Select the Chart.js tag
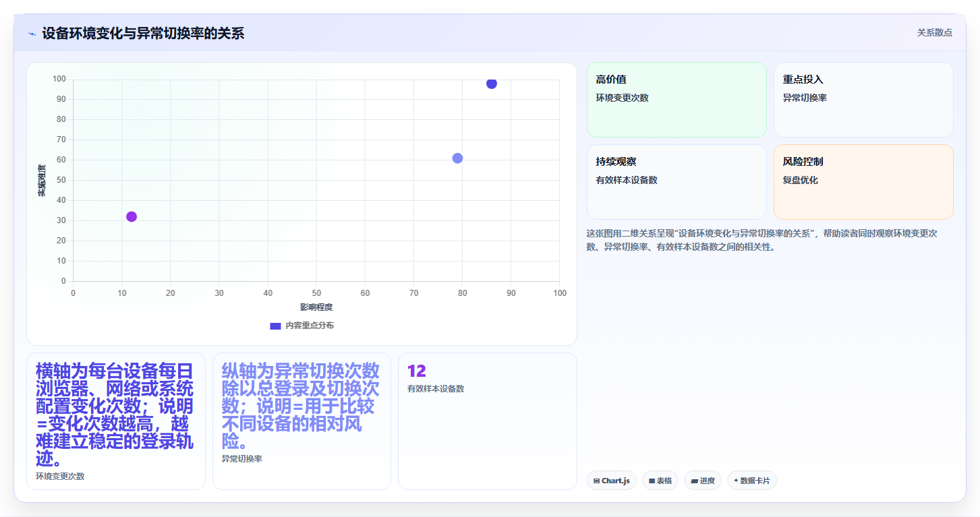The width and height of the screenshot is (980, 517). 611,481
